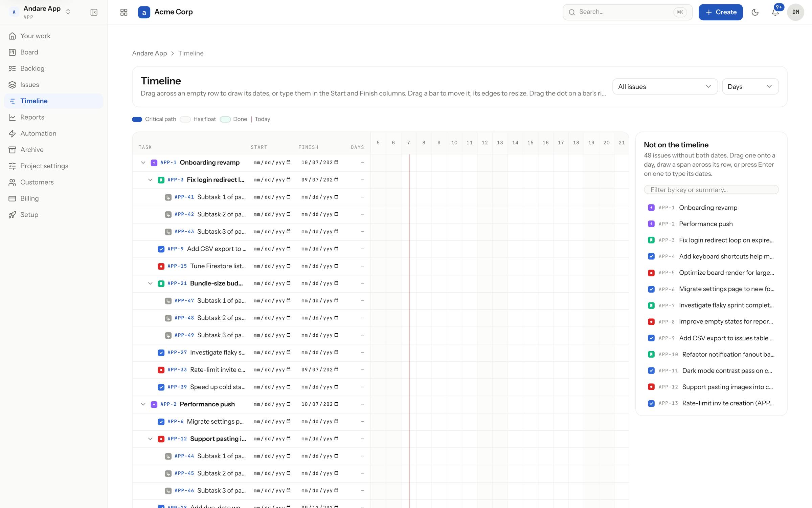Select Performance push in Not on the timeline
812x508 pixels.
[711, 224]
